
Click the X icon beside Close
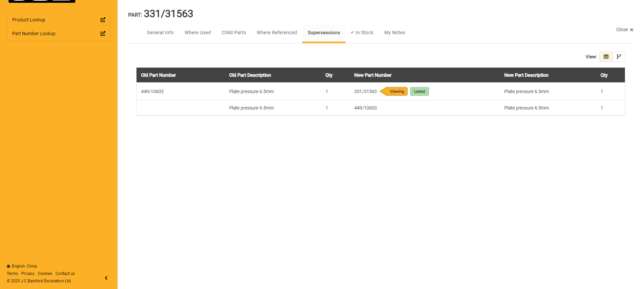632,30
